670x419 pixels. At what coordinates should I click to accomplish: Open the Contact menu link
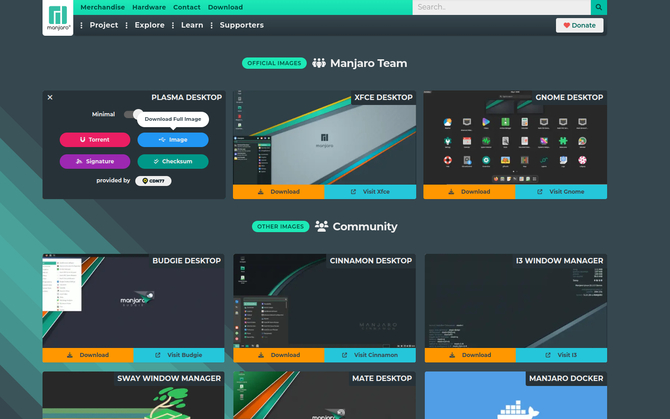point(187,7)
